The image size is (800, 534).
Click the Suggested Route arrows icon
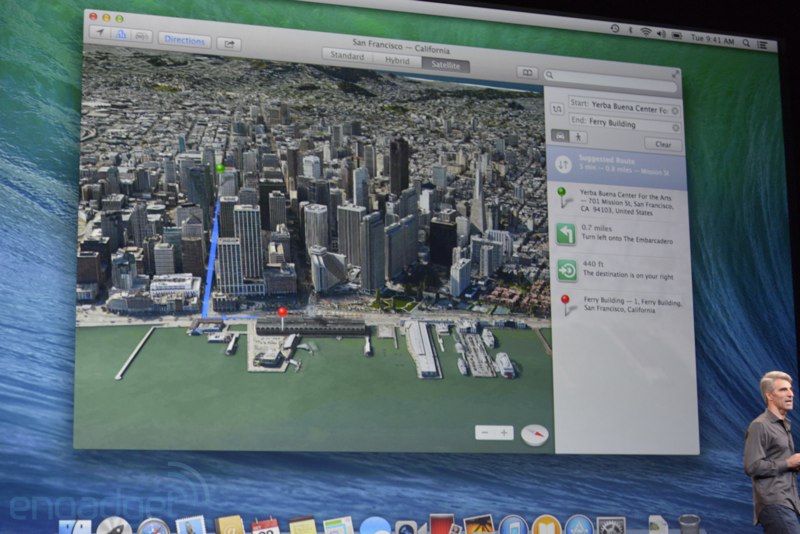(563, 164)
